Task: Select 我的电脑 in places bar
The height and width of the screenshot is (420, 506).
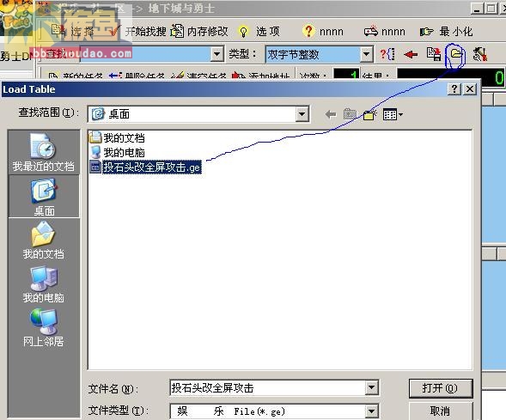Action: (43, 284)
